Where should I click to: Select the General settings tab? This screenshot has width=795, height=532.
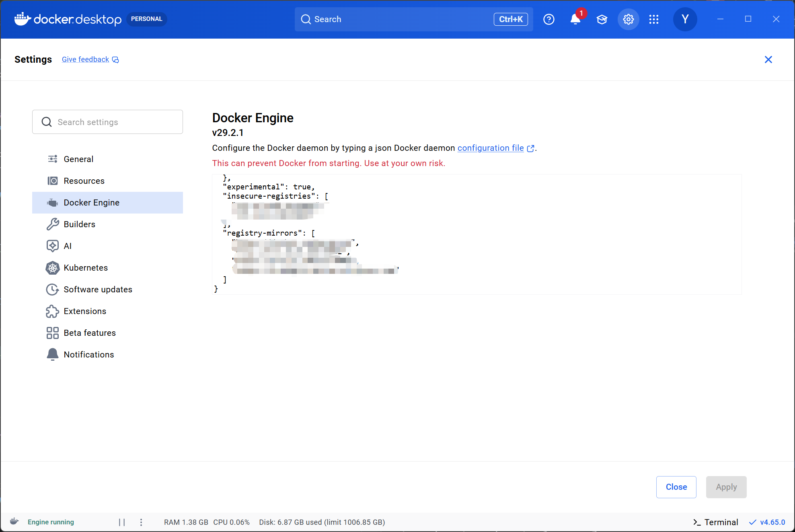tap(78, 159)
